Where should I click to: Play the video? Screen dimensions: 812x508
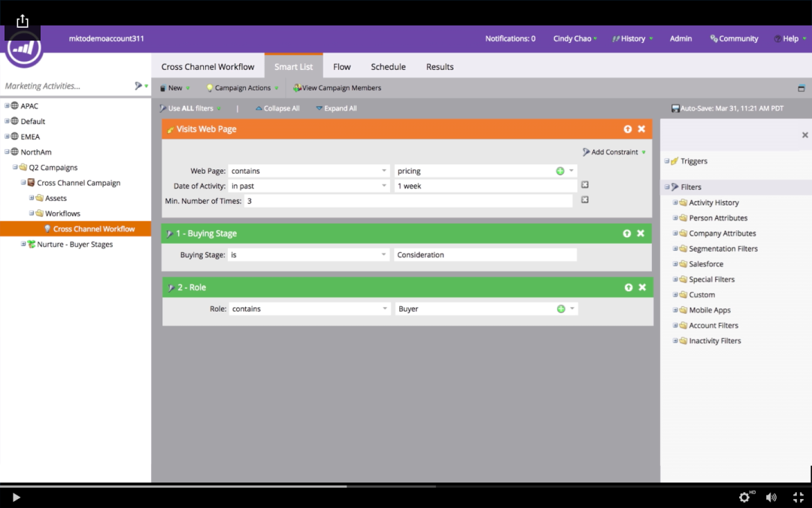click(x=16, y=497)
